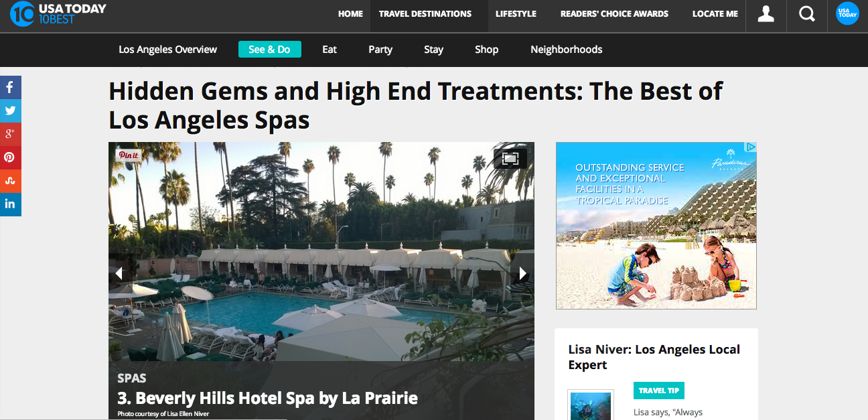Click the Locate Me link
Viewport: 868px width, 420px height.
(715, 13)
